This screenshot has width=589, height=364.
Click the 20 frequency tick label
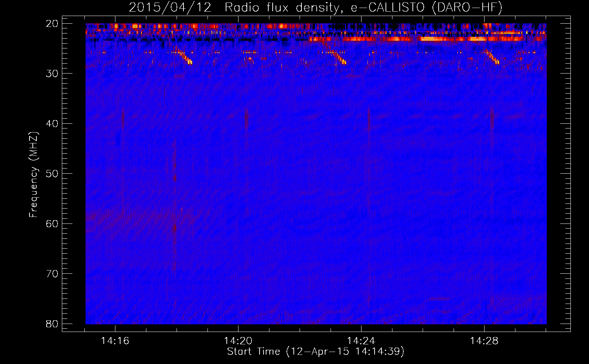[52, 24]
